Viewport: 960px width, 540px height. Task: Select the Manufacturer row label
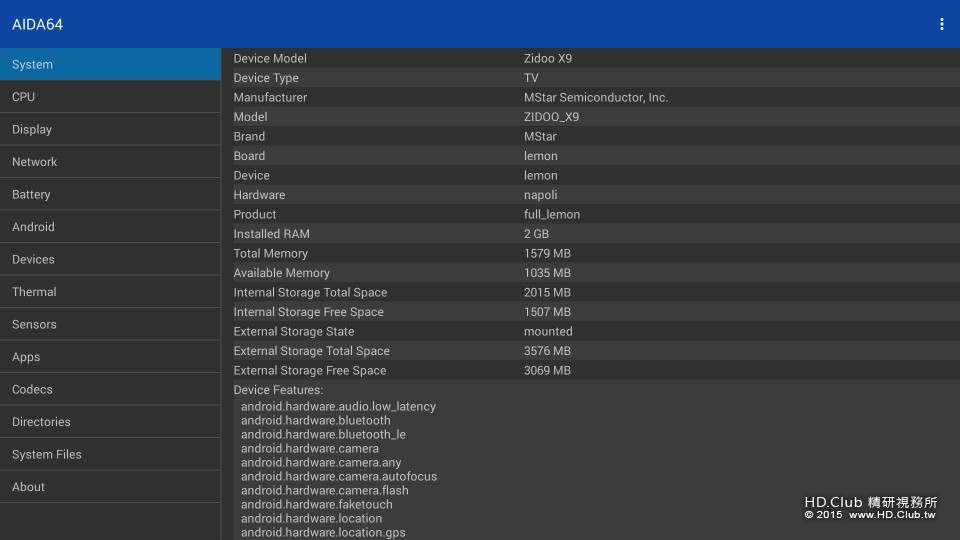coord(270,97)
